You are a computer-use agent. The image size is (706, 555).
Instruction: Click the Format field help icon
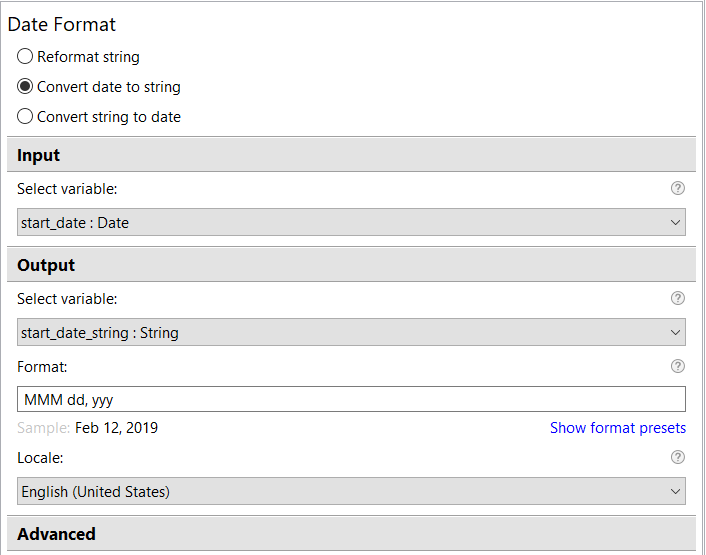(678, 366)
